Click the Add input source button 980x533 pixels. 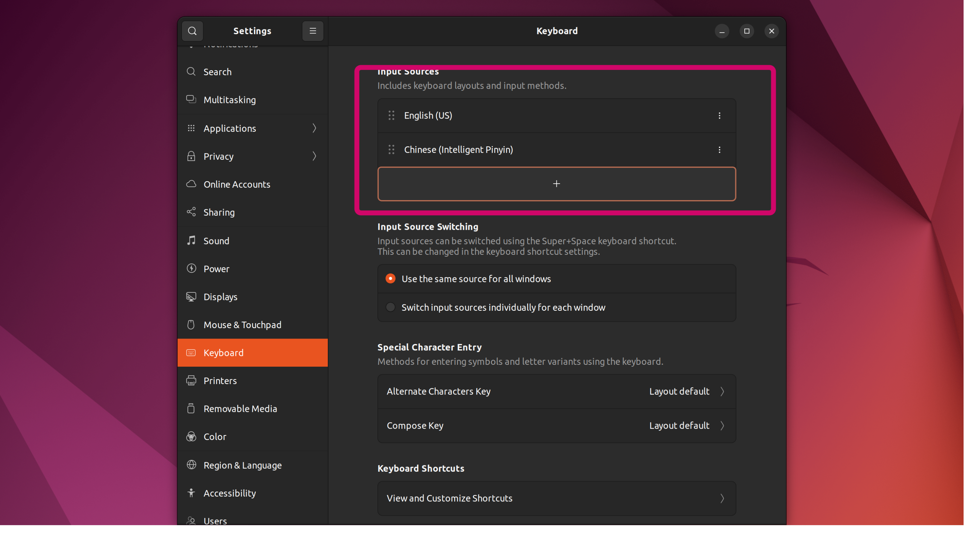[x=556, y=184]
